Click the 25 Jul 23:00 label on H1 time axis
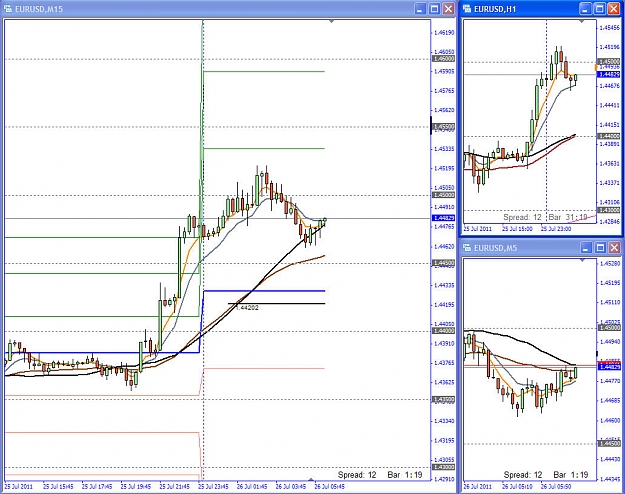The height and width of the screenshot is (494, 625). click(x=556, y=229)
